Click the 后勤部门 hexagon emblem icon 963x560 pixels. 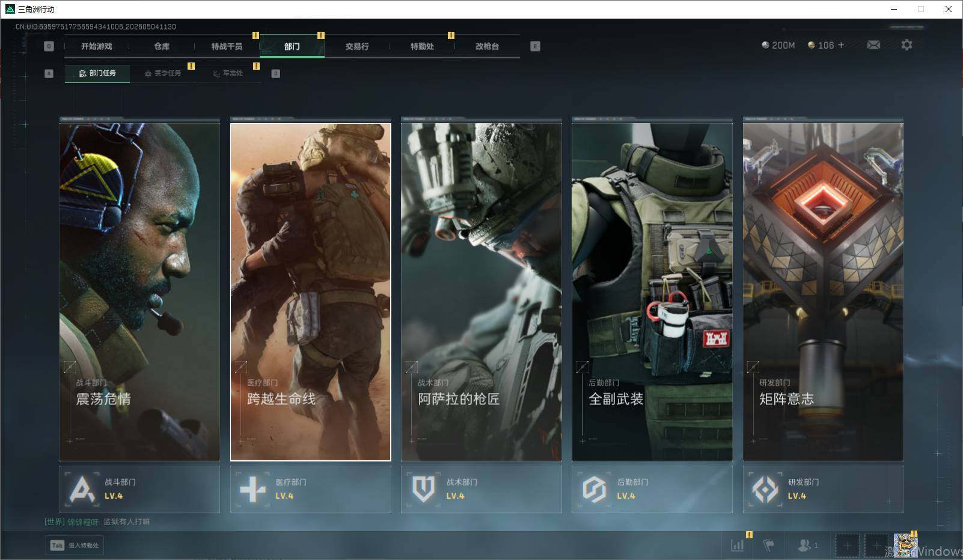(x=594, y=489)
